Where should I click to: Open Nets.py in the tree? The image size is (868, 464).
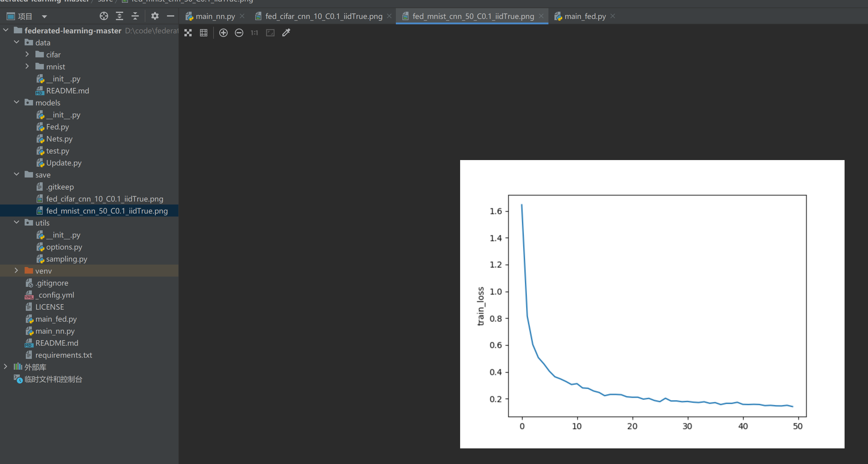pos(59,139)
